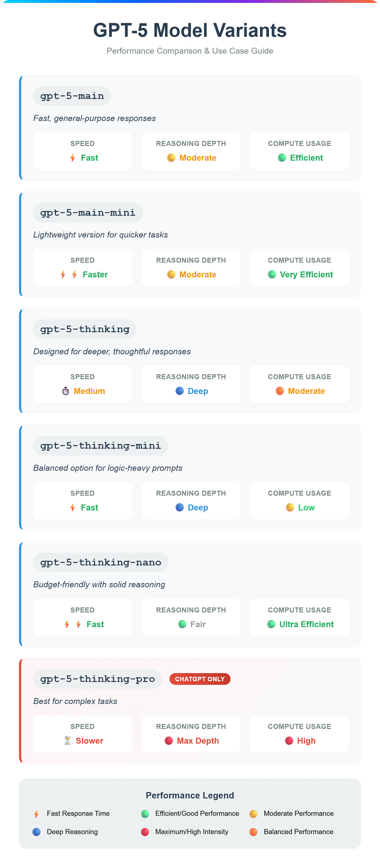
Task: Click the green circle next to Ultra Efficient
Action: point(271,624)
